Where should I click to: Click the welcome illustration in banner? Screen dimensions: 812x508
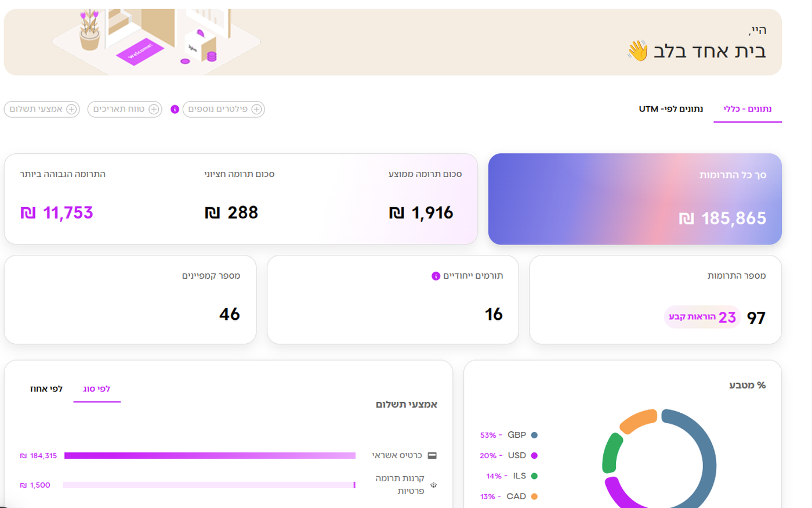(157, 41)
